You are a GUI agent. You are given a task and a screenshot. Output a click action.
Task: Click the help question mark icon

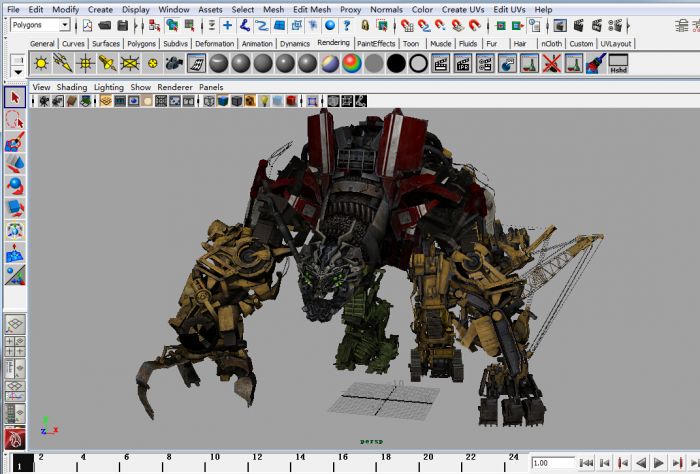click(x=347, y=25)
